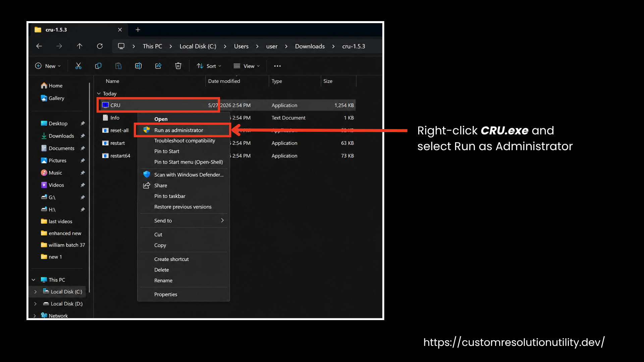Image resolution: width=644 pixels, height=362 pixels.
Task: Click Users in the breadcrumb path
Action: [x=241, y=46]
